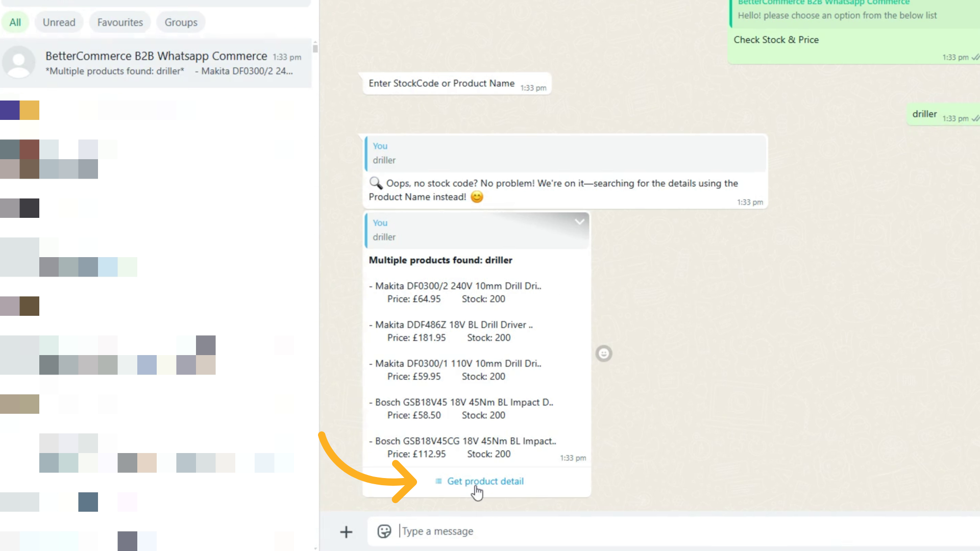Click Get product detail button
This screenshot has width=980, height=551.
coord(485,481)
